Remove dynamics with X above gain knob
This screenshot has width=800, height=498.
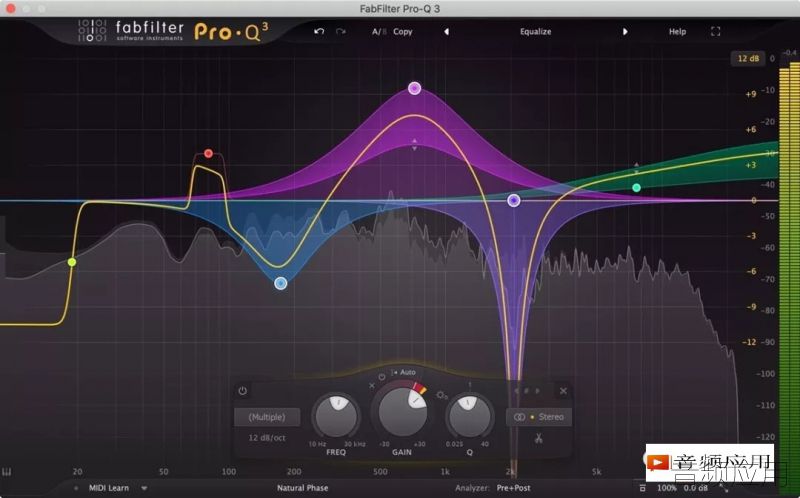pyautogui.click(x=371, y=386)
